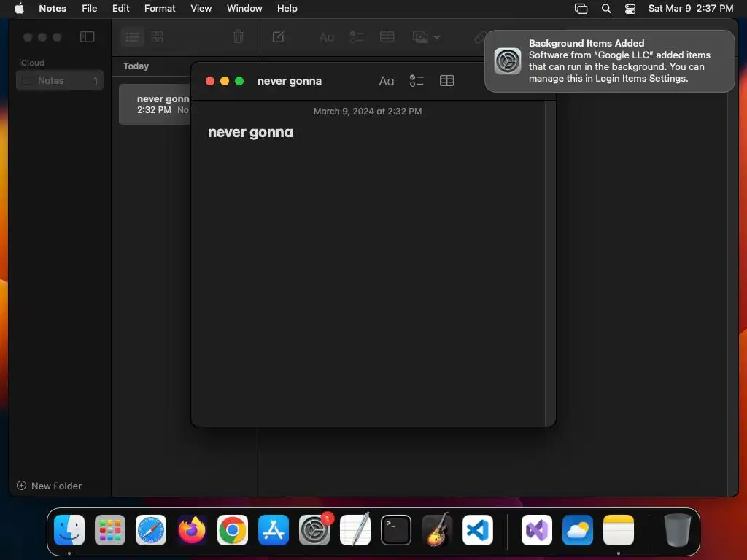
Task: Open Control Center in menu bar
Action: (630, 9)
